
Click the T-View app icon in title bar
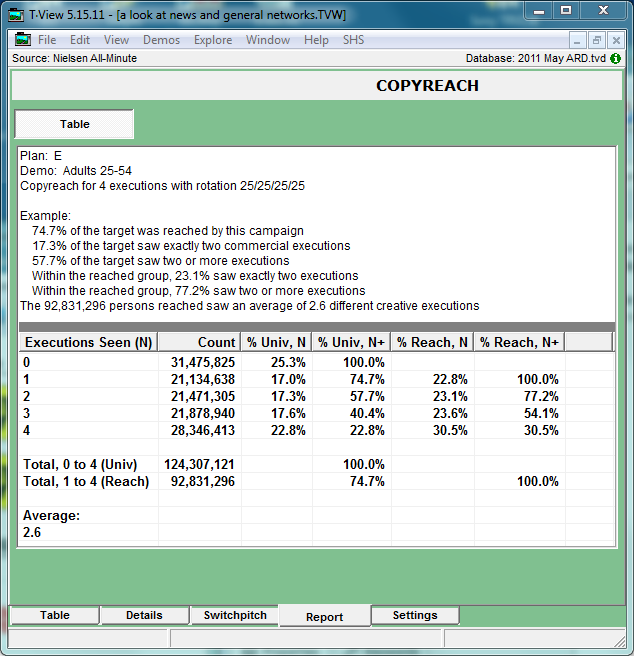16,15
